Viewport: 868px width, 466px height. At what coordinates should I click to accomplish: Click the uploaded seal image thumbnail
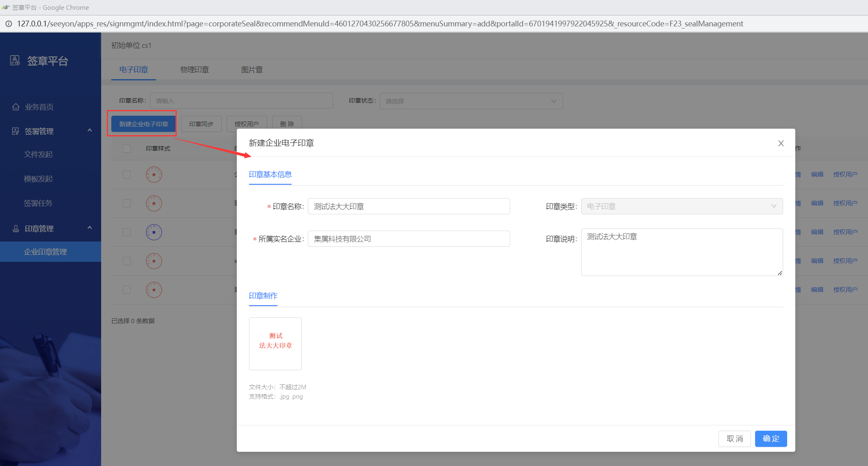275,343
